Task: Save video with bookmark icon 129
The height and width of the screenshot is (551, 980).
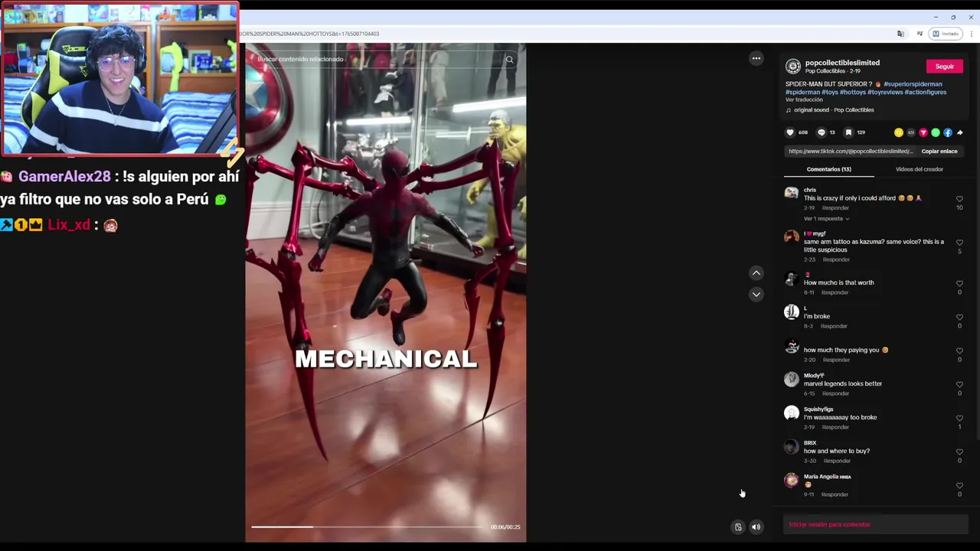Action: tap(849, 132)
